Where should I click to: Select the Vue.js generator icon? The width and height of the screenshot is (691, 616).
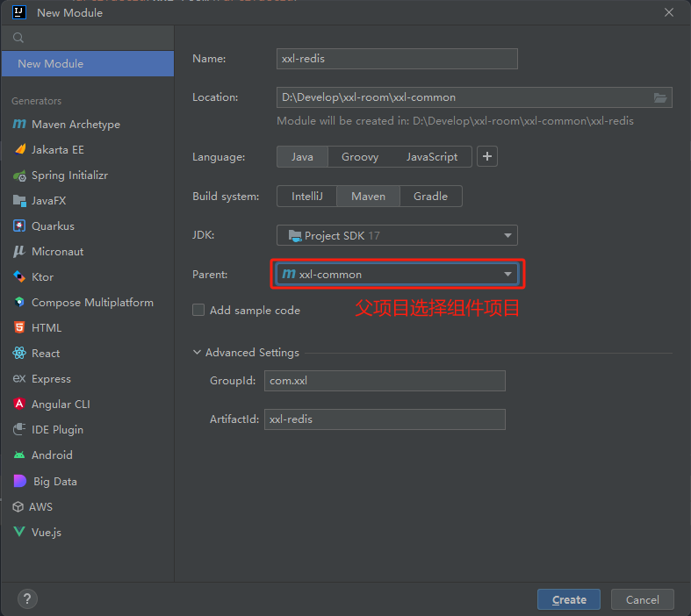click(x=19, y=532)
